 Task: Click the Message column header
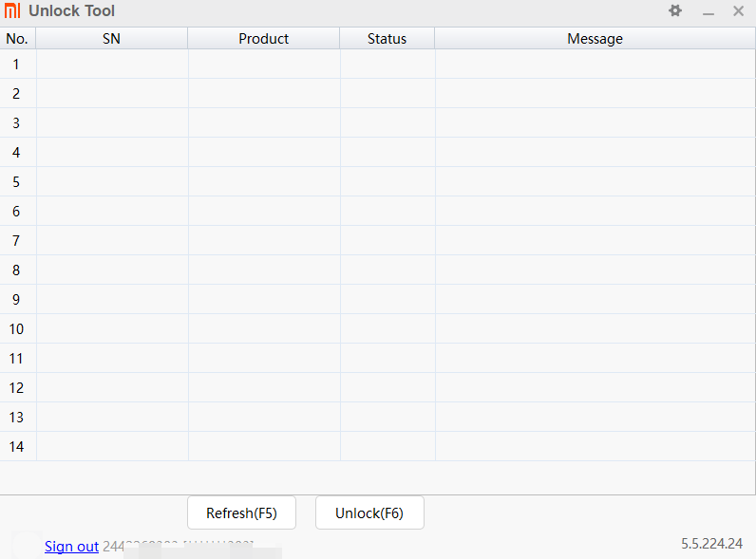pyautogui.click(x=595, y=39)
